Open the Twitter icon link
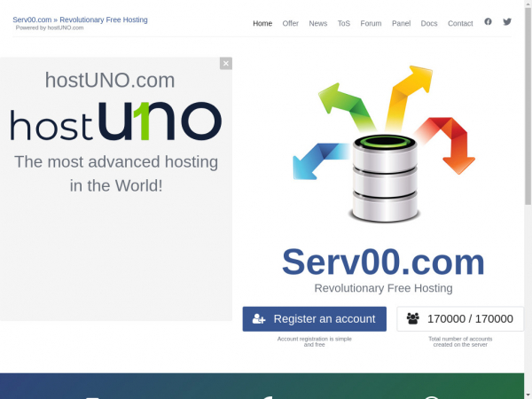 507,21
